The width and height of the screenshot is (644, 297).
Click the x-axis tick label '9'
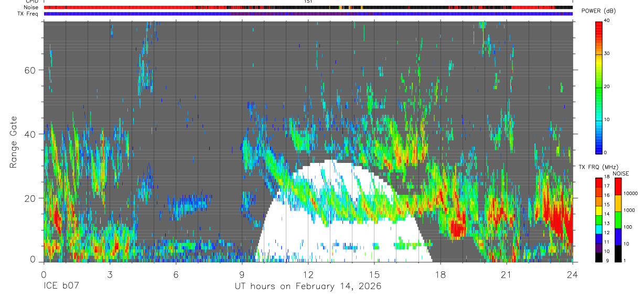tap(242, 274)
